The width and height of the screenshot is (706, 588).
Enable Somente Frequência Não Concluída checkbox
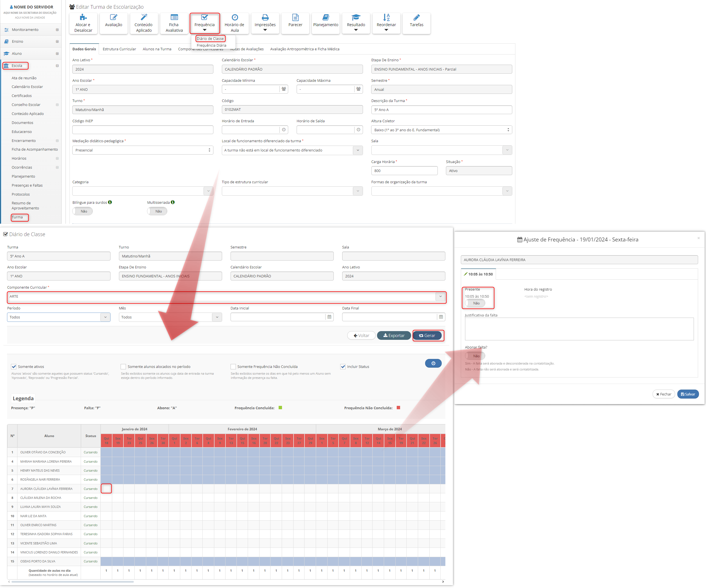pos(233,367)
